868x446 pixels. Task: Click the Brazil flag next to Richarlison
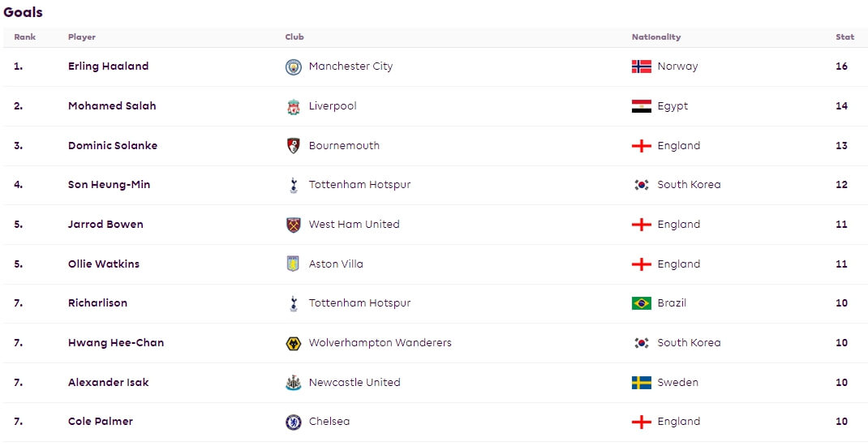[x=642, y=303]
